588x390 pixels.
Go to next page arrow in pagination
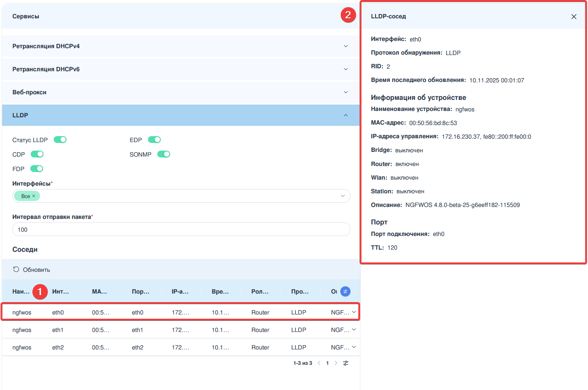336,363
